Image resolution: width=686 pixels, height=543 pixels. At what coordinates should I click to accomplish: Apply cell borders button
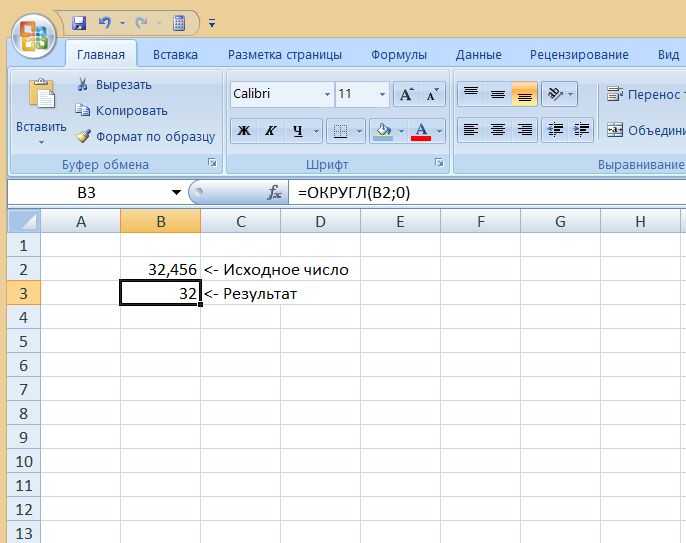(340, 130)
